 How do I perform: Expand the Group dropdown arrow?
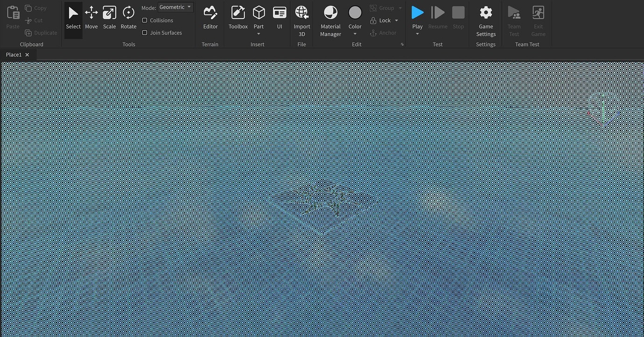pos(400,8)
